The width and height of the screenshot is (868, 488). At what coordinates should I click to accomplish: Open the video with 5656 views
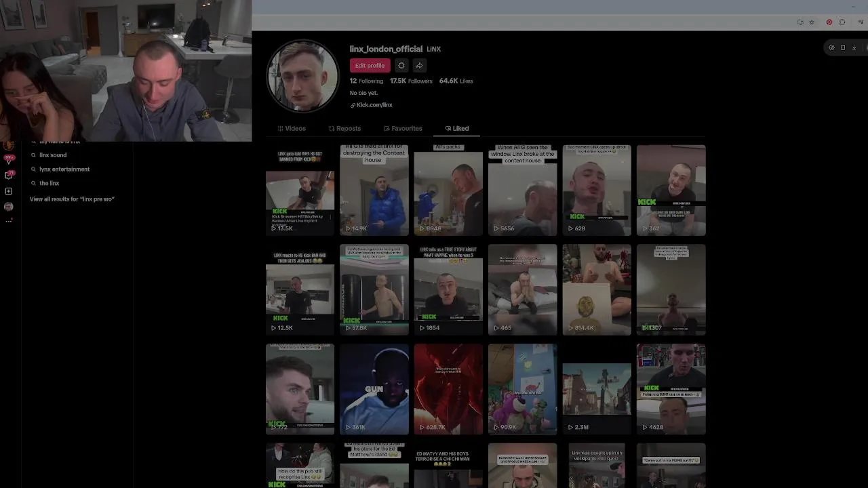tap(522, 190)
